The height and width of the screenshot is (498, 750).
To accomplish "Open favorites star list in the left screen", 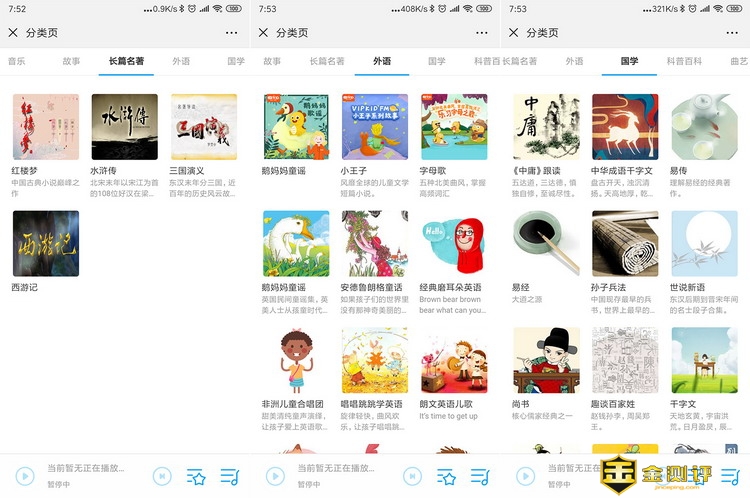I will pyautogui.click(x=196, y=476).
